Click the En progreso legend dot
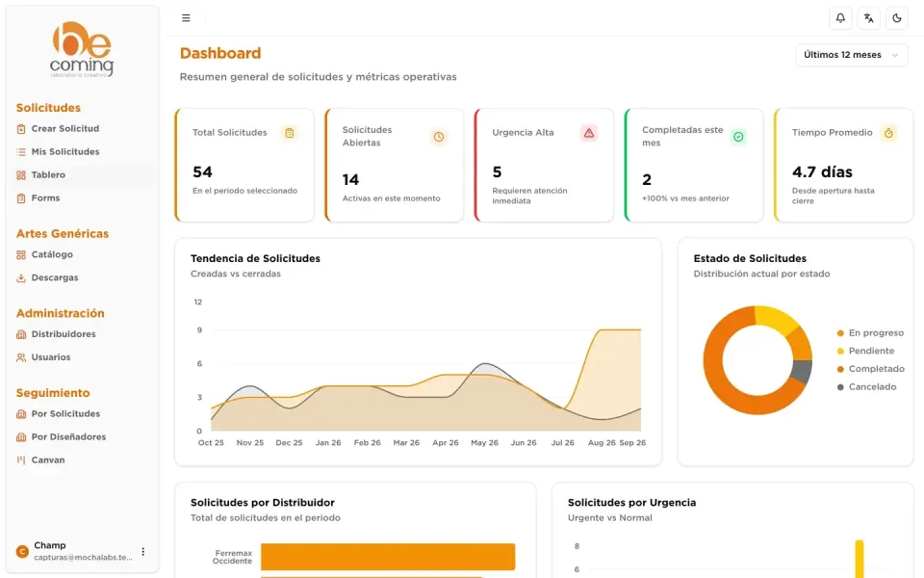 [x=840, y=333]
